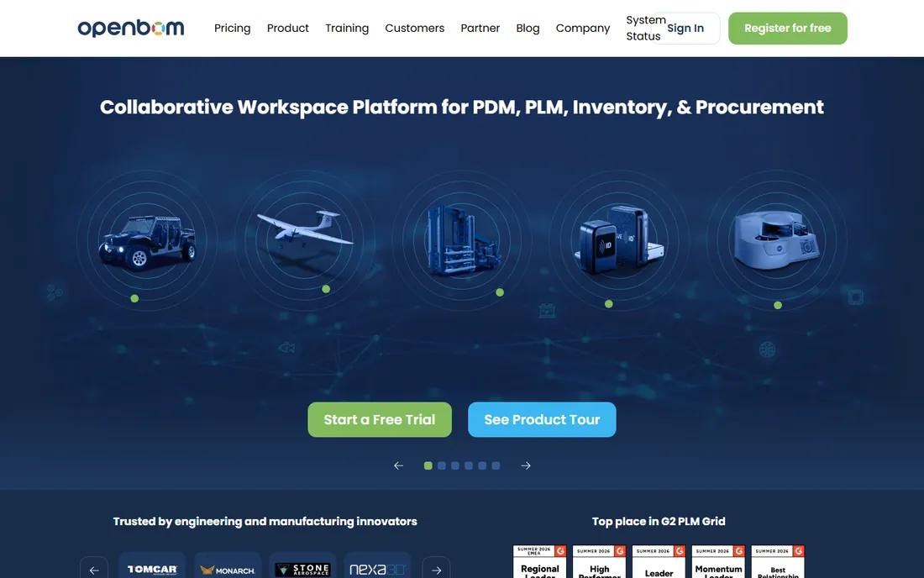Select the lab instrument product image

pyautogui.click(x=777, y=239)
